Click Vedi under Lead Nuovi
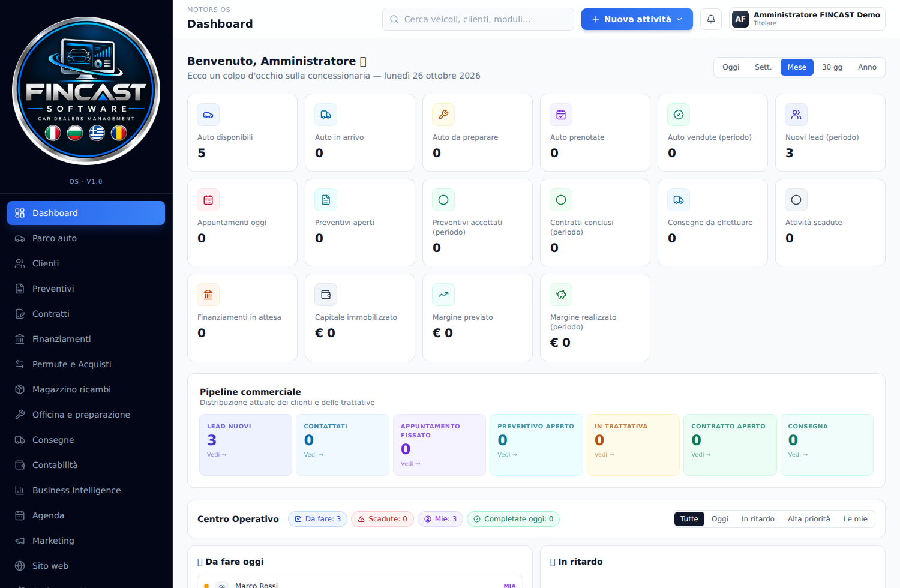The image size is (900, 588). 217,455
